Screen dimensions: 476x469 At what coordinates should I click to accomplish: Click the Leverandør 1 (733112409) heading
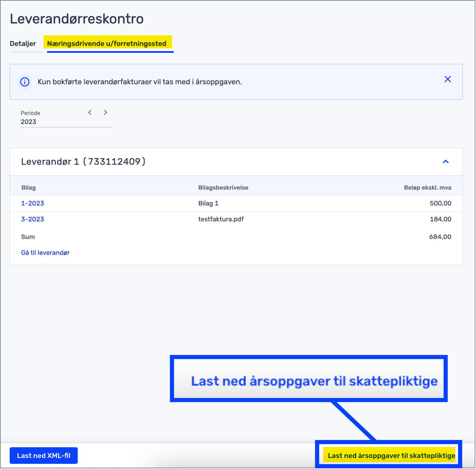pos(84,161)
